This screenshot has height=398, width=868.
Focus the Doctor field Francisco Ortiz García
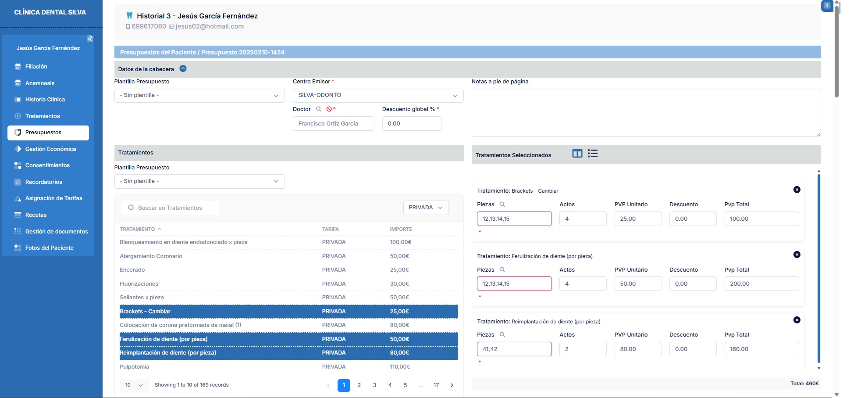click(334, 124)
